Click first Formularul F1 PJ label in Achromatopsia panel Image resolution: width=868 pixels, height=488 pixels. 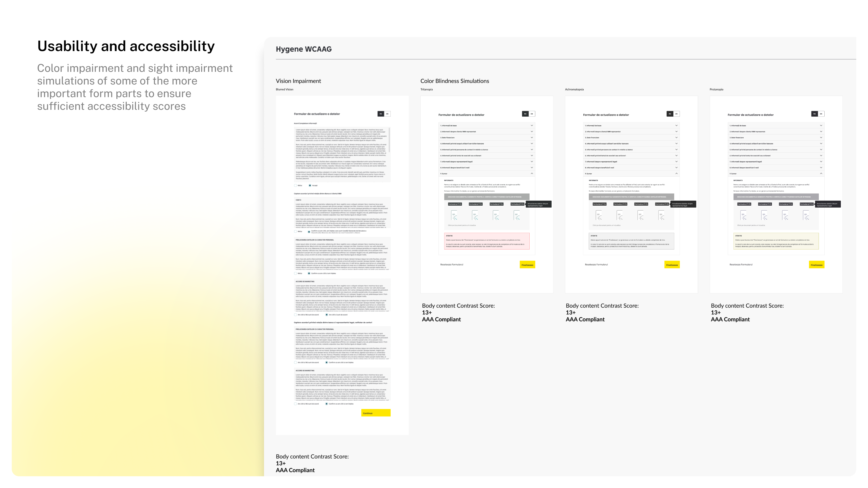(599, 204)
